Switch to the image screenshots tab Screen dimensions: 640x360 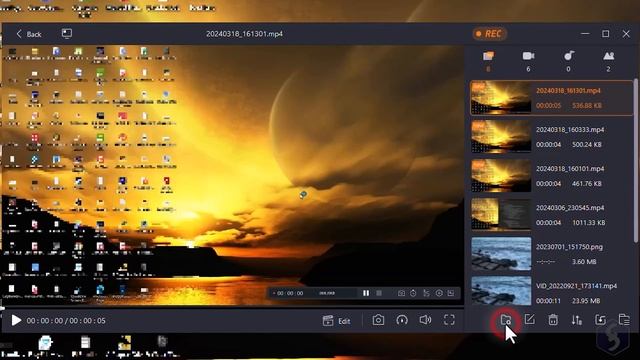pos(609,56)
